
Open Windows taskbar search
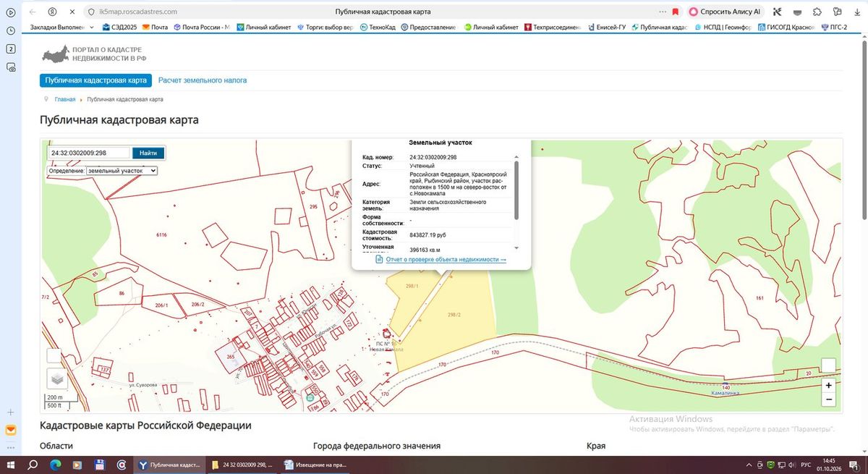point(33,465)
